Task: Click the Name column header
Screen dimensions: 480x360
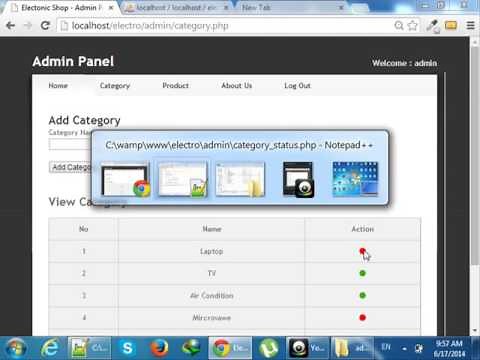Action: pyautogui.click(x=212, y=229)
